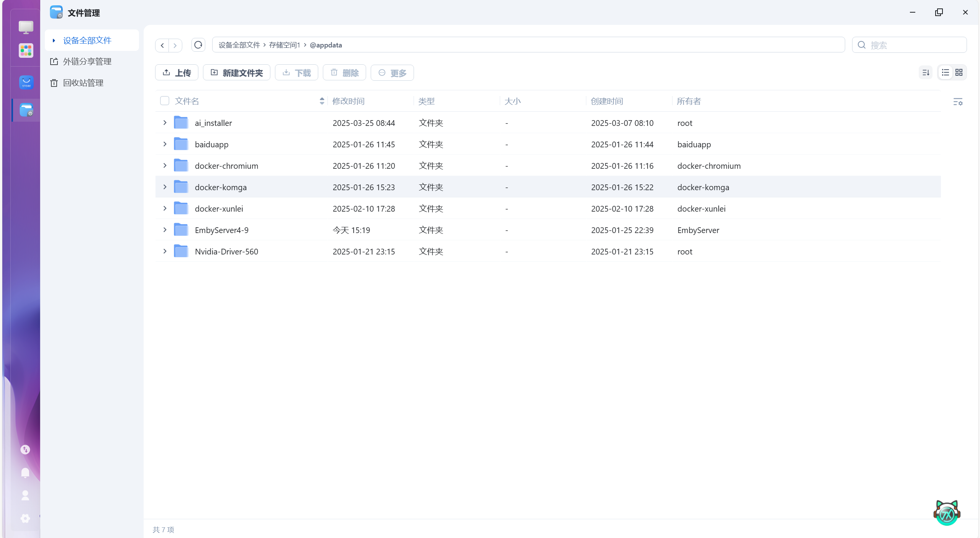The width and height of the screenshot is (980, 538).
Task: Switch to grid view layout
Action: coord(959,72)
